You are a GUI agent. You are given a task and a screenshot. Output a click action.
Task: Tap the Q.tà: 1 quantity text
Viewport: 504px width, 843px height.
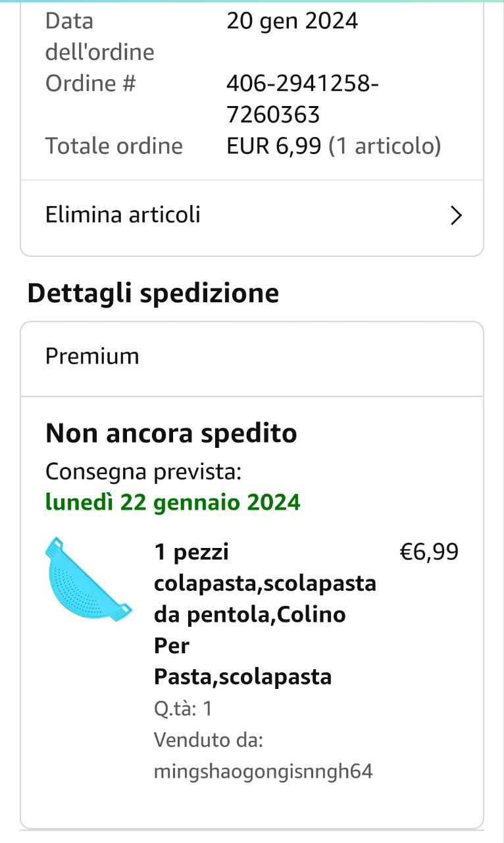coord(183,709)
